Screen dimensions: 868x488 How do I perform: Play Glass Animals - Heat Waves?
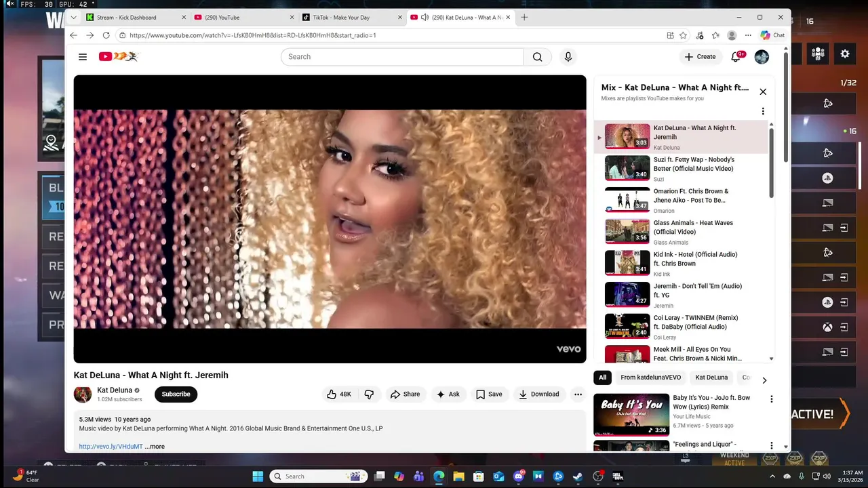(x=682, y=232)
